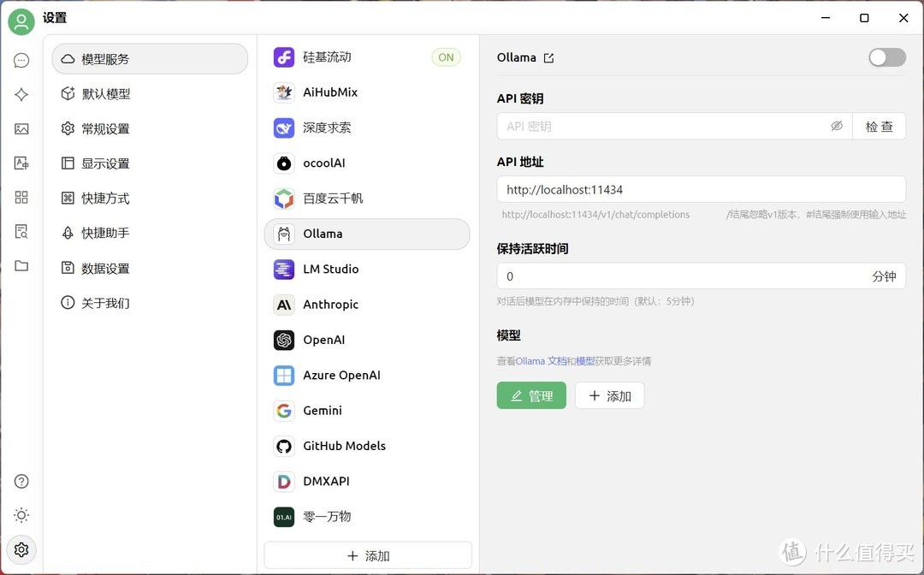Open the translate sidebar icon
This screenshot has width=924, height=575.
pos(21,163)
